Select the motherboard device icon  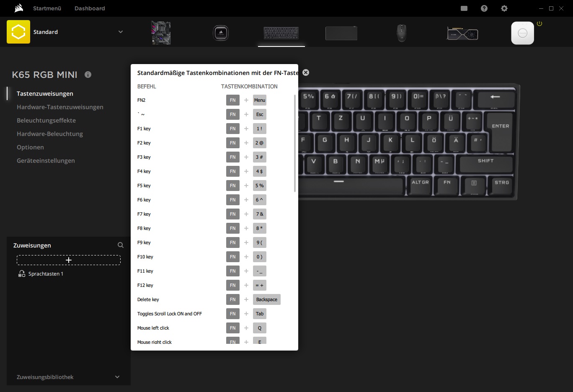pyautogui.click(x=161, y=33)
